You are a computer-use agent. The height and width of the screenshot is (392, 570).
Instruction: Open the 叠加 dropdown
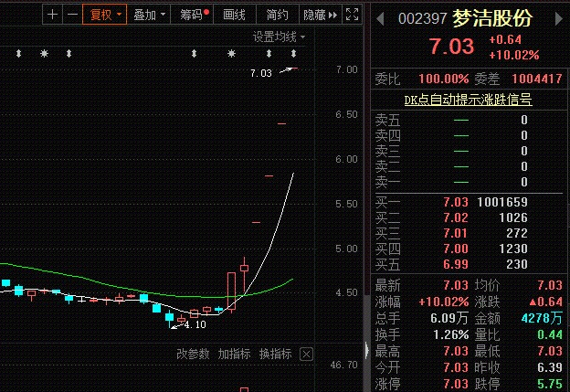tap(149, 15)
